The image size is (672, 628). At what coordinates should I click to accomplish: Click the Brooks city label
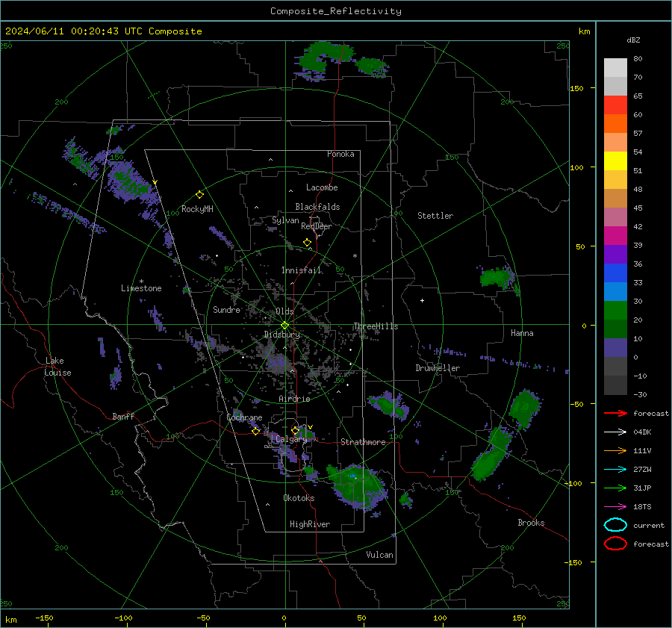(531, 523)
